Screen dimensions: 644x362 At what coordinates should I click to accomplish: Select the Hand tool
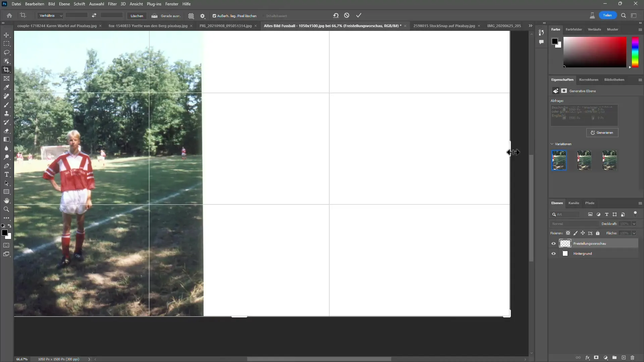6,200
